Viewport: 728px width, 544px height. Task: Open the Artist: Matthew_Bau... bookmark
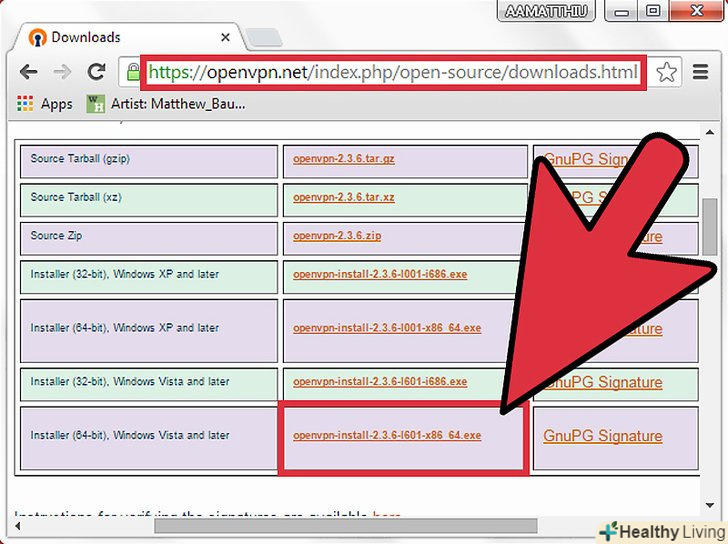[x=166, y=104]
